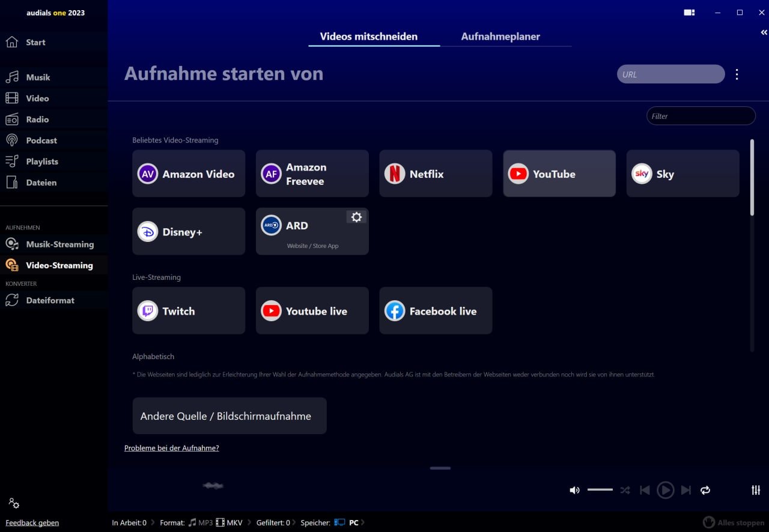Mute the player volume speaker
This screenshot has width=769, height=532.
574,490
